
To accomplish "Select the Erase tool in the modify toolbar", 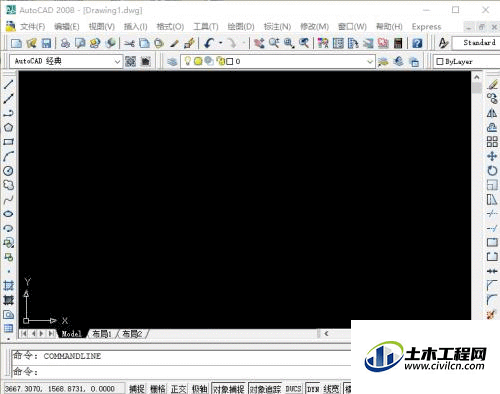I will point(492,84).
